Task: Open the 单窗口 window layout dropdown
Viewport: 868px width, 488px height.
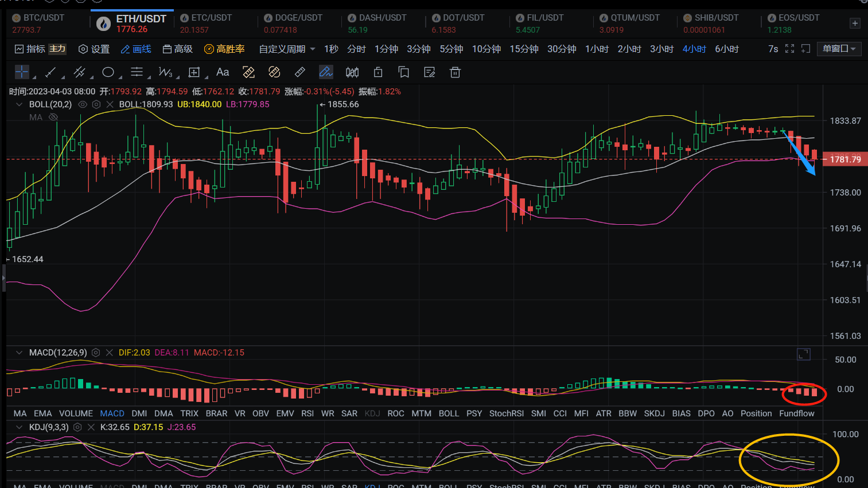Action: 839,49
